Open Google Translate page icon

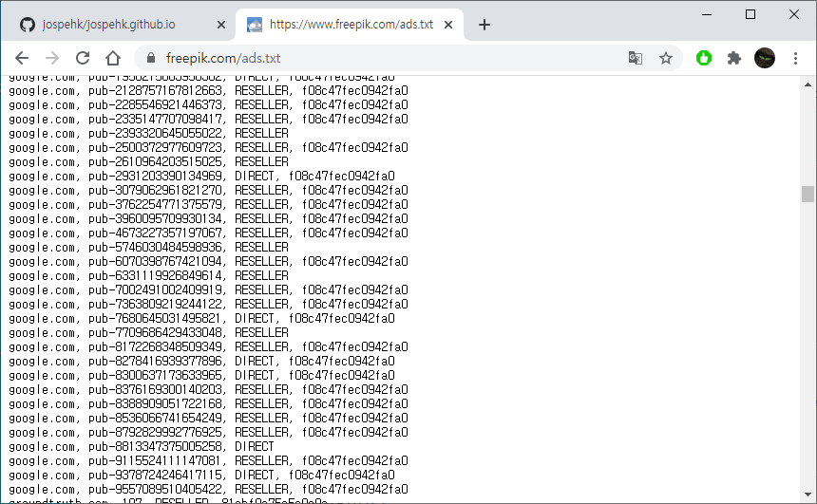coord(636,58)
